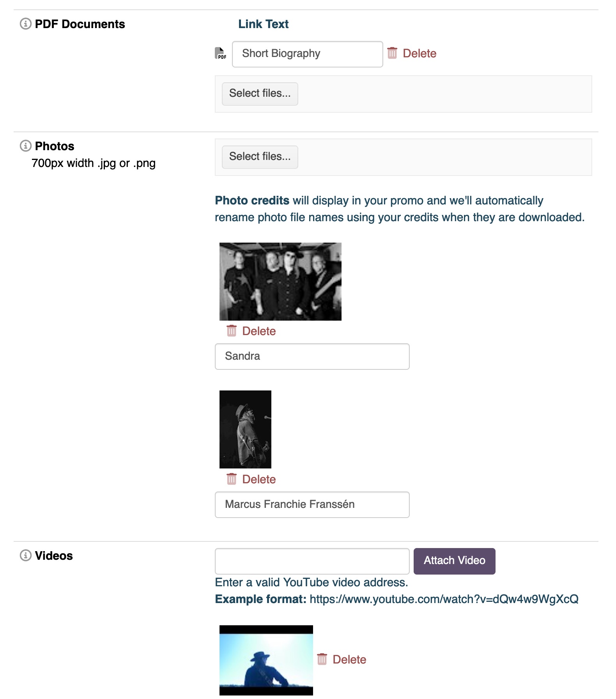Click trash icon beside the video thumbnail

pyautogui.click(x=322, y=659)
